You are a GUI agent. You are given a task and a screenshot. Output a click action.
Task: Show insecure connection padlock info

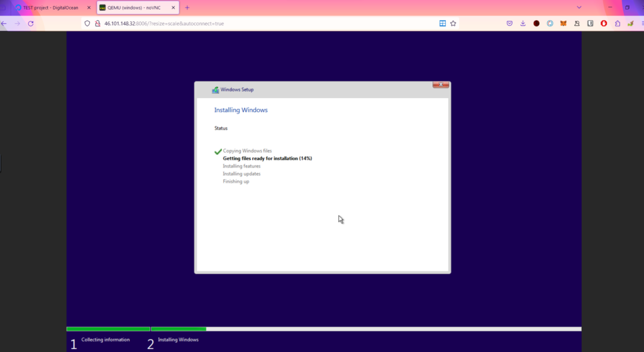coord(97,23)
